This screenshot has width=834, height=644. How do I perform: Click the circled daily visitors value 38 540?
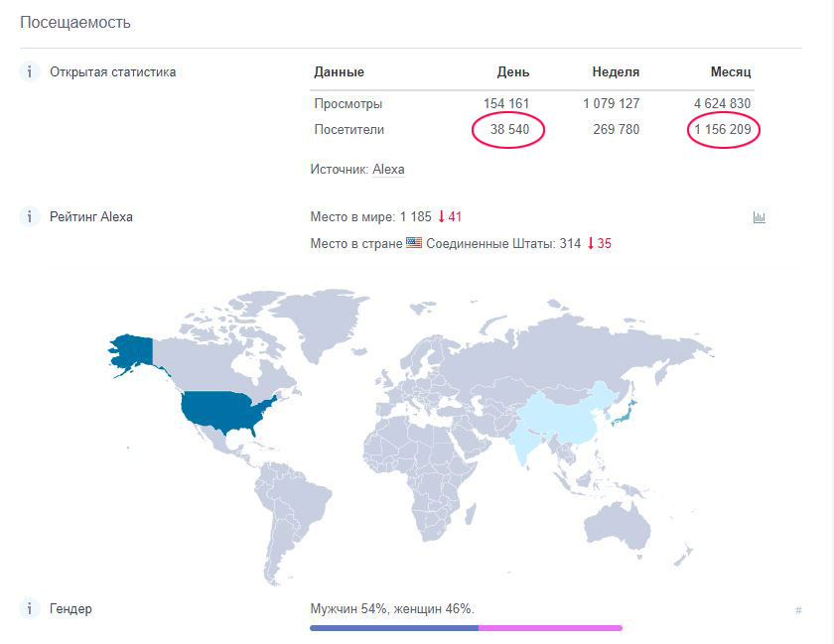[509, 129]
